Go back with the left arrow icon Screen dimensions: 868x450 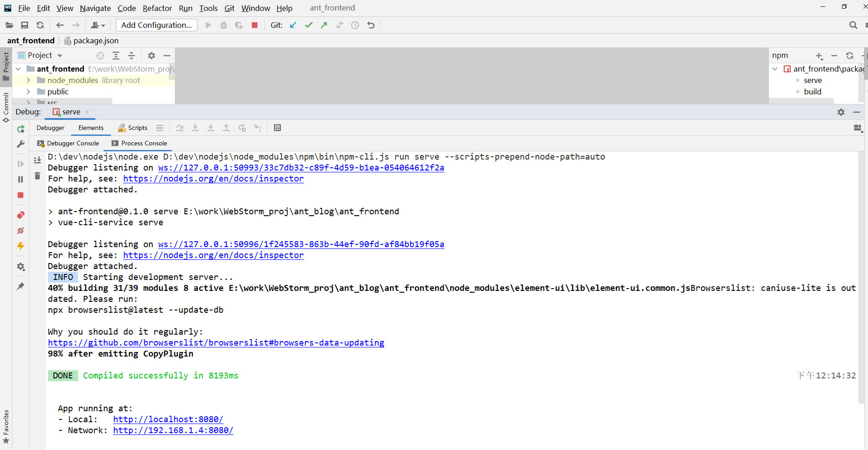coord(60,25)
